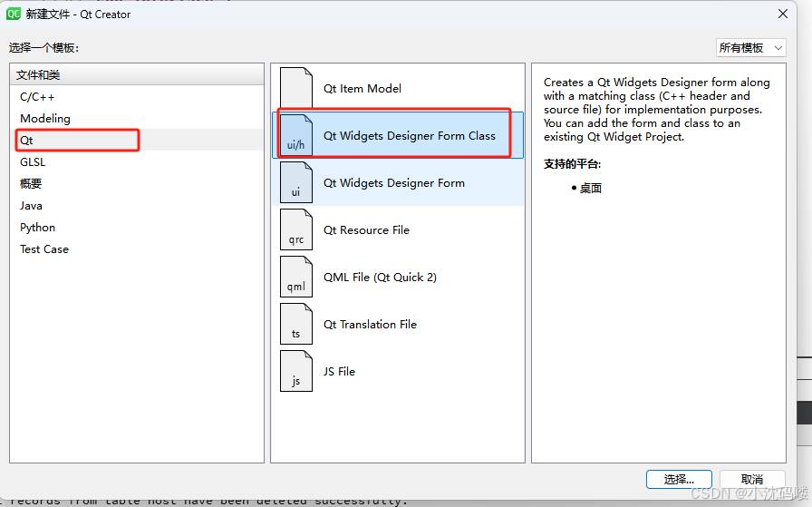Open the 所有模板 template filter dropdown

point(750,47)
